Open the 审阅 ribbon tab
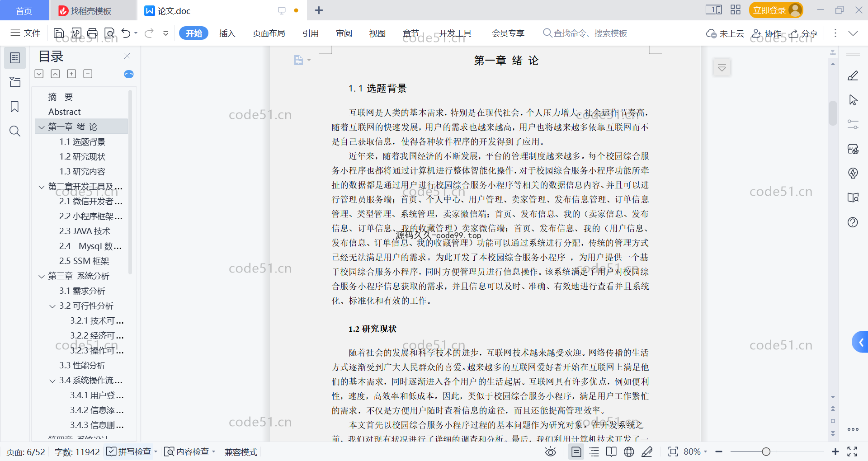This screenshot has height=461, width=868. pyautogui.click(x=344, y=33)
